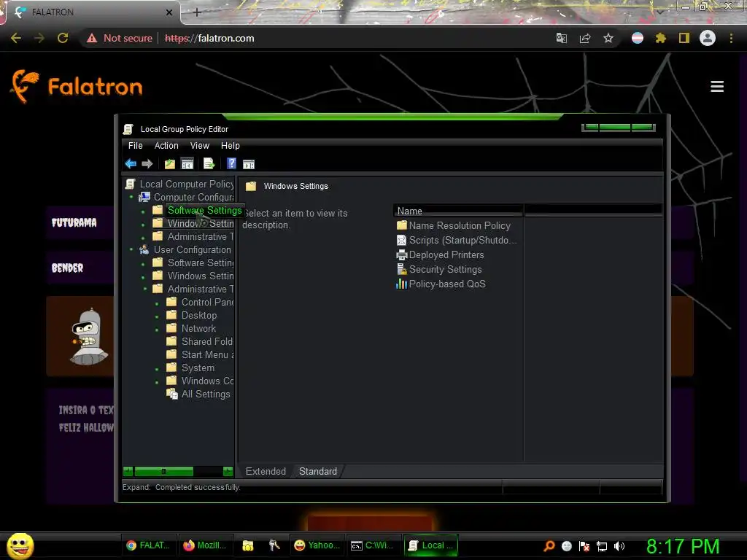Click the orange search magnifier tray icon
The image size is (747, 560).
[x=549, y=545]
